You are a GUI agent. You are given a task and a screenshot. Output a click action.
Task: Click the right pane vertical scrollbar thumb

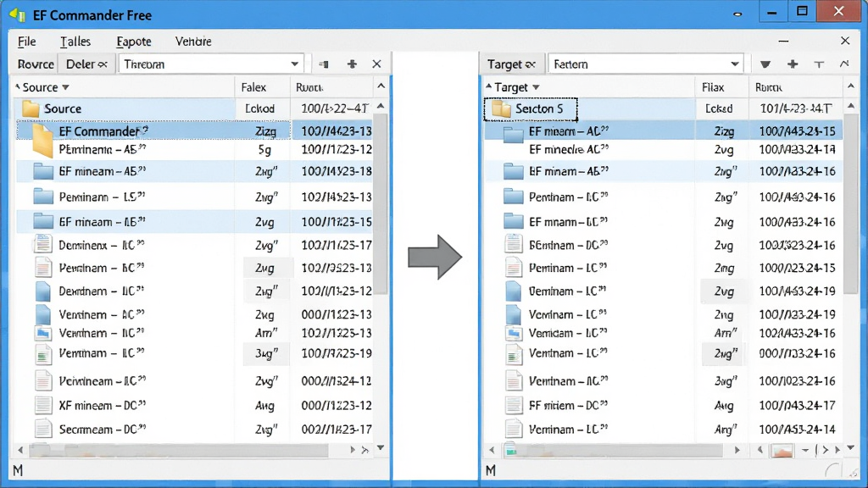pos(851,205)
